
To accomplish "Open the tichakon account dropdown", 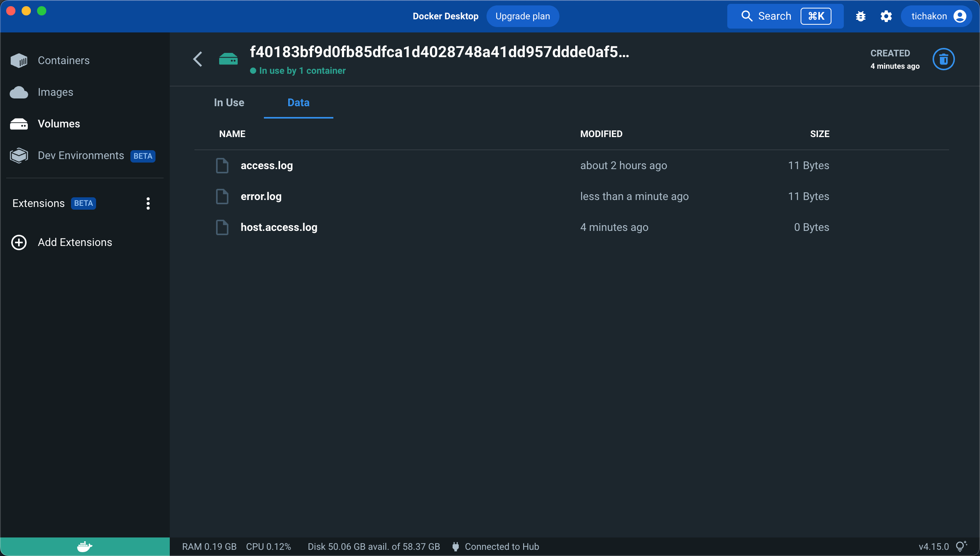I will [938, 16].
